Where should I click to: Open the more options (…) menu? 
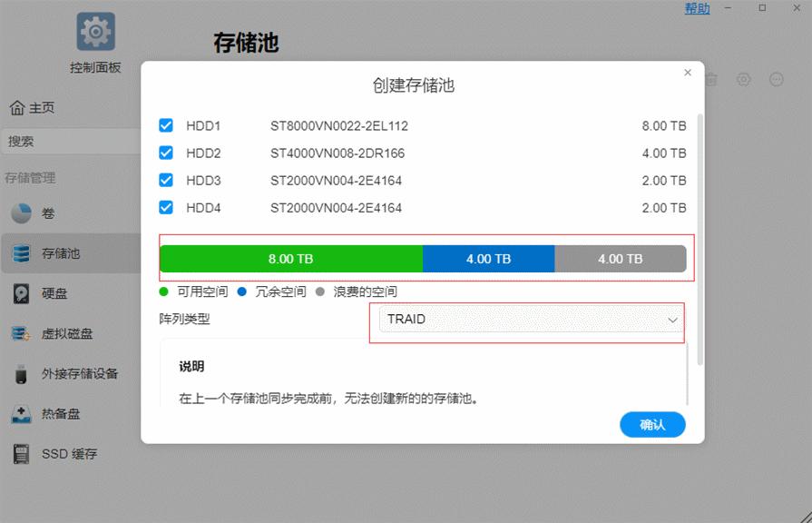click(x=777, y=79)
